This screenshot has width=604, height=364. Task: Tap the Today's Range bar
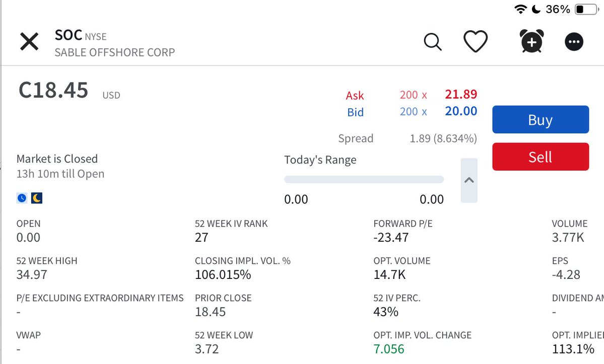pos(364,180)
